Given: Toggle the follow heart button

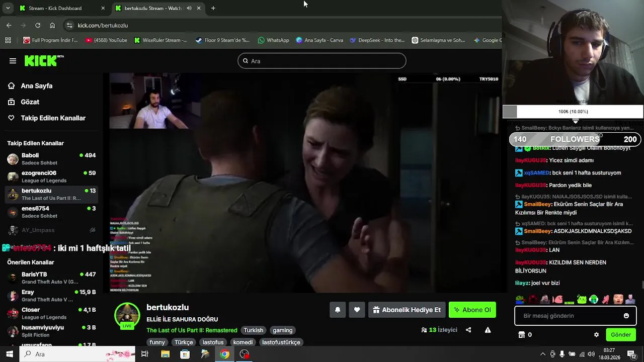Looking at the screenshot, I should (357, 310).
